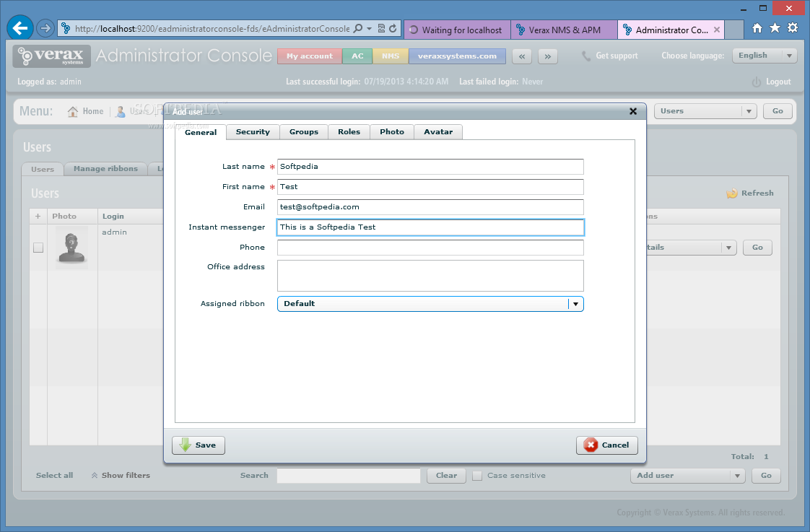Expand the Assigned ribbon dropdown

pos(575,304)
